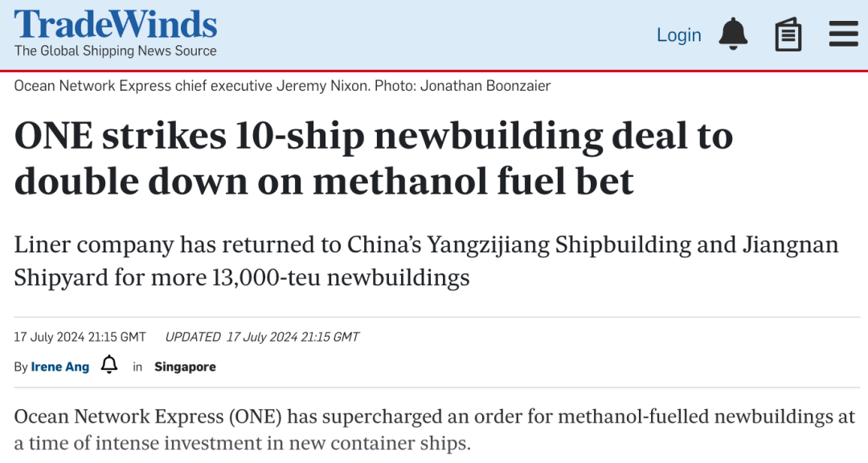Click the photo credit Jonathan Boonzaier

click(x=485, y=86)
